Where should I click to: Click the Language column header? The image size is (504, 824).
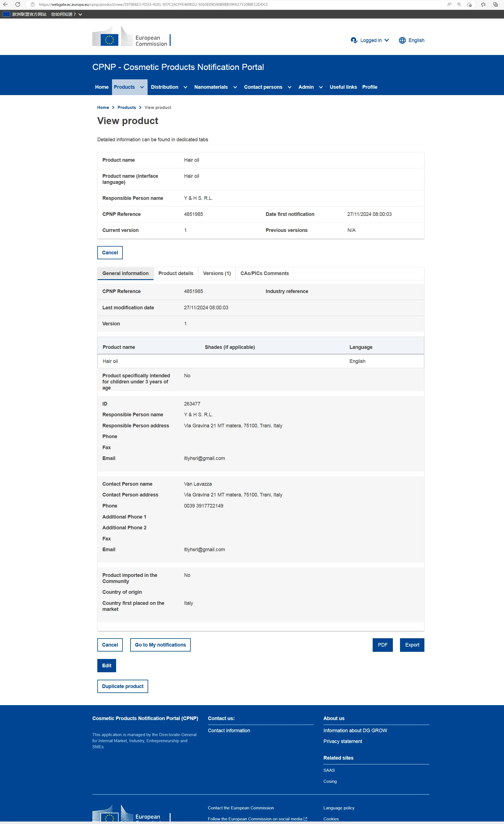361,347
